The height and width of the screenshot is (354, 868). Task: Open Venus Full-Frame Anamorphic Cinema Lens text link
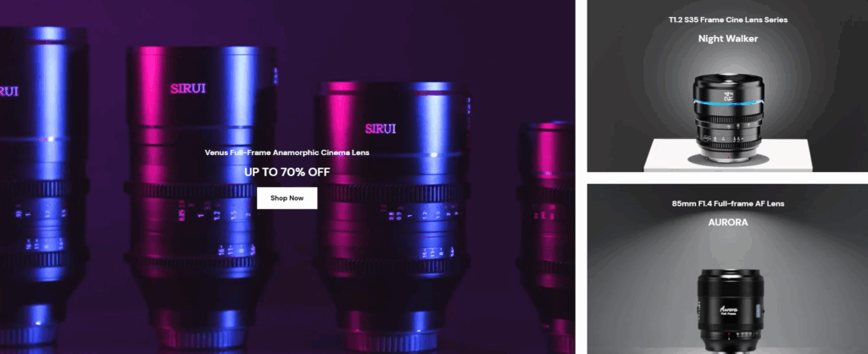point(287,152)
